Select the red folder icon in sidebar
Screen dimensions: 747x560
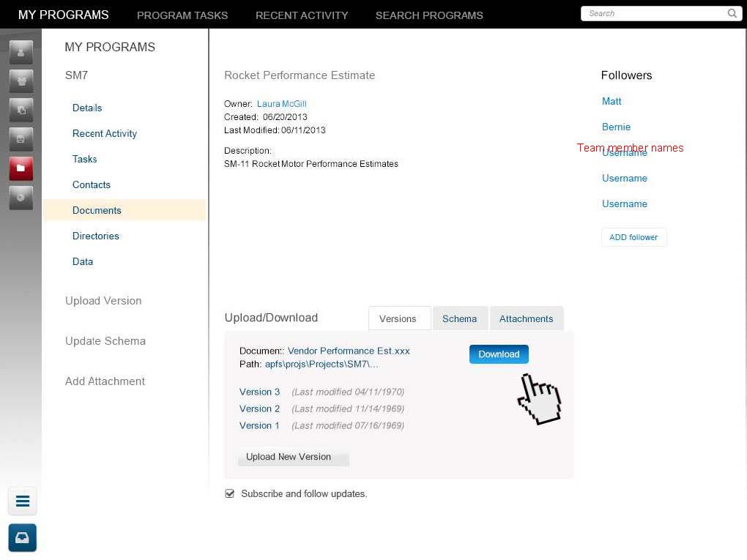coord(21,168)
